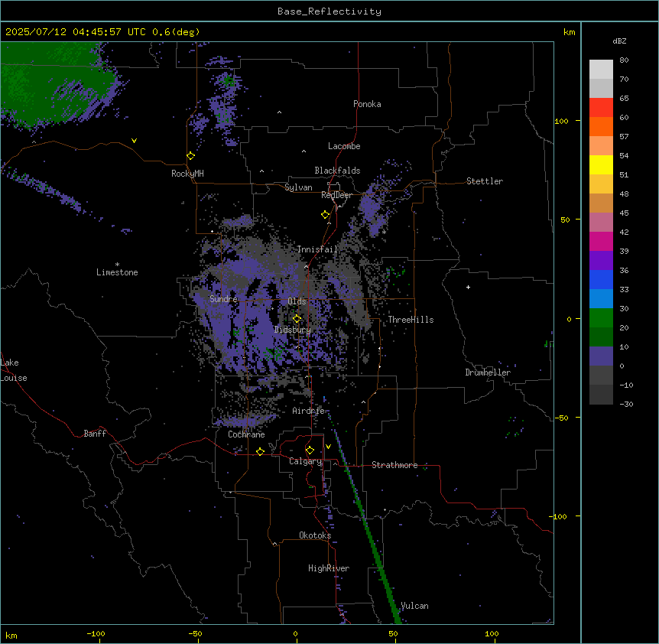The image size is (659, 644).
Task: Click the Vulcan label
Action: [x=414, y=606]
